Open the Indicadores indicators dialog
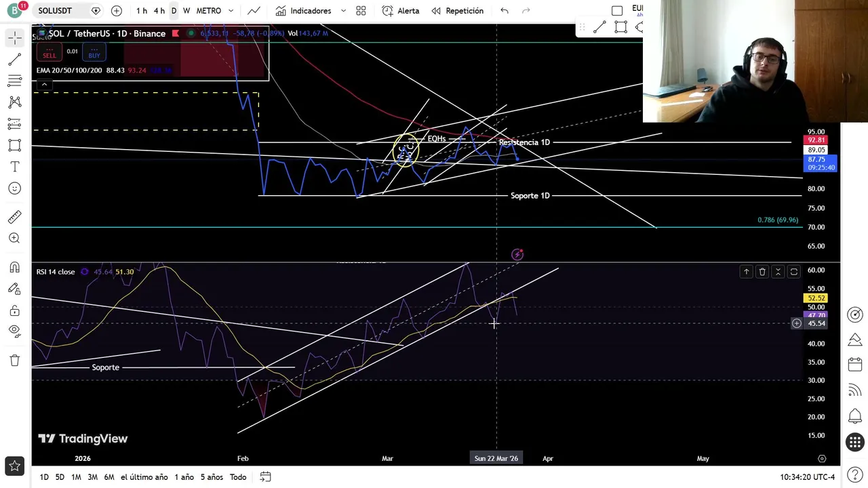 pos(303,11)
